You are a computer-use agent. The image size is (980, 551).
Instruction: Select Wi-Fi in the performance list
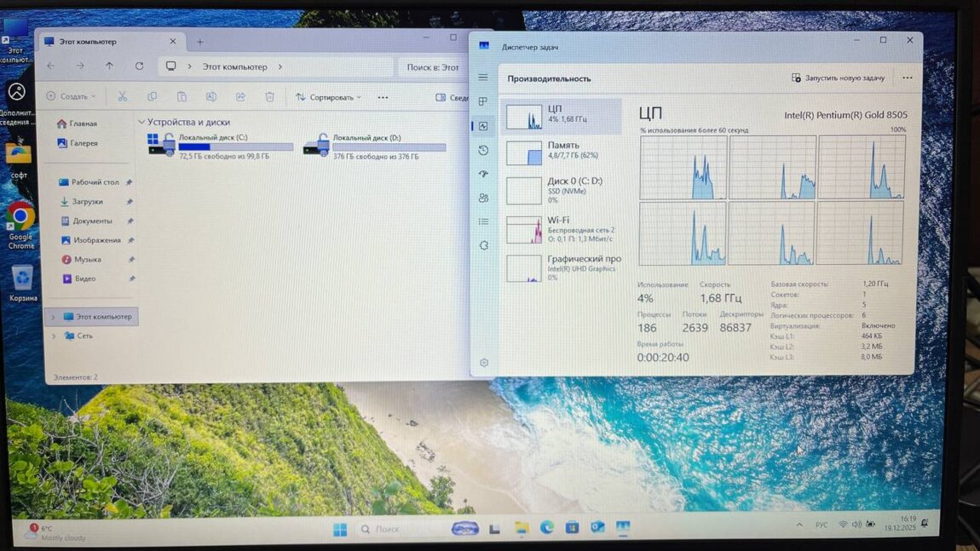pos(562,226)
